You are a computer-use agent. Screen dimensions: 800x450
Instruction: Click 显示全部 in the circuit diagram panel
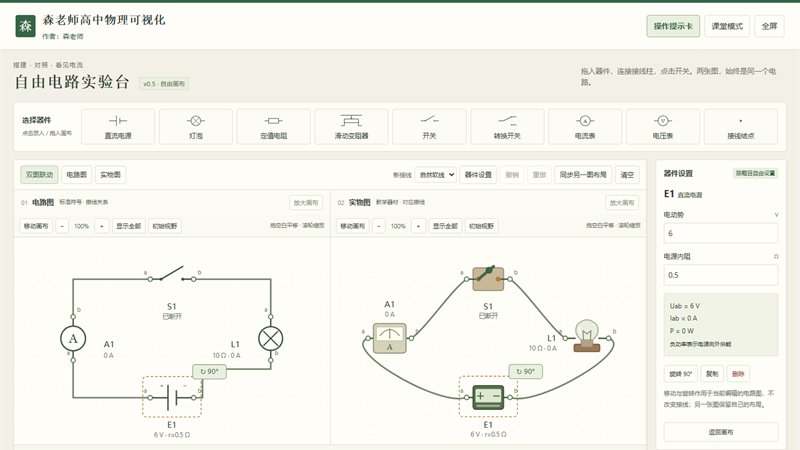[129, 226]
